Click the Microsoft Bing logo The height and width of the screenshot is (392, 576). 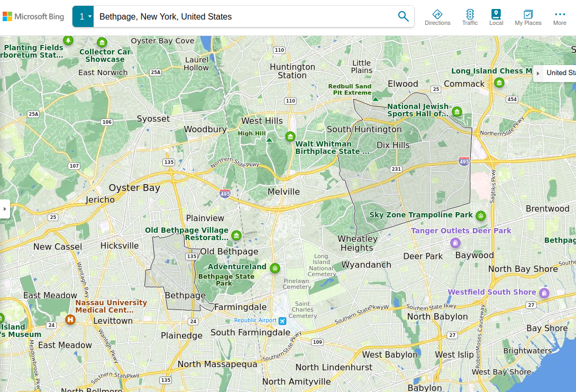click(x=33, y=16)
